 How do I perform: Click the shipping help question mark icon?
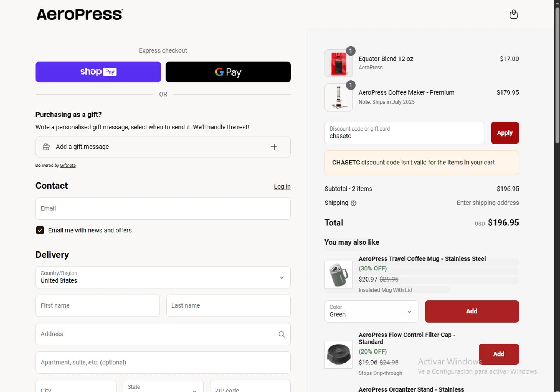pyautogui.click(x=354, y=203)
